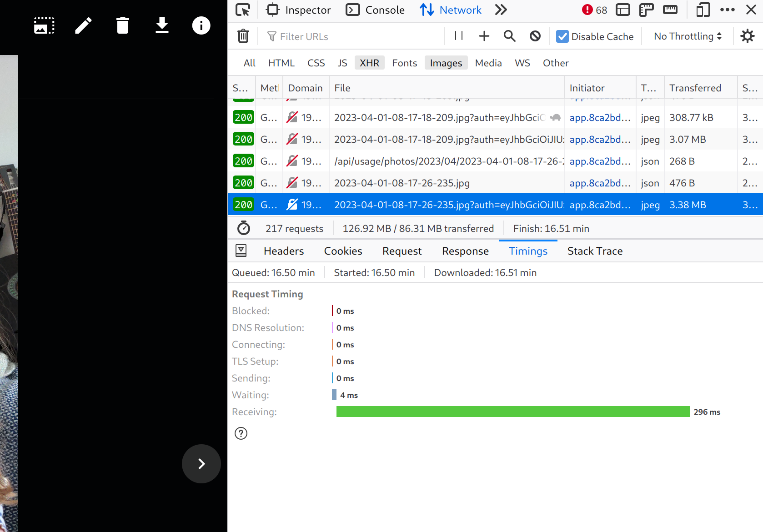Download the displayed photo
Viewport: 763px width, 532px height.
click(162, 26)
